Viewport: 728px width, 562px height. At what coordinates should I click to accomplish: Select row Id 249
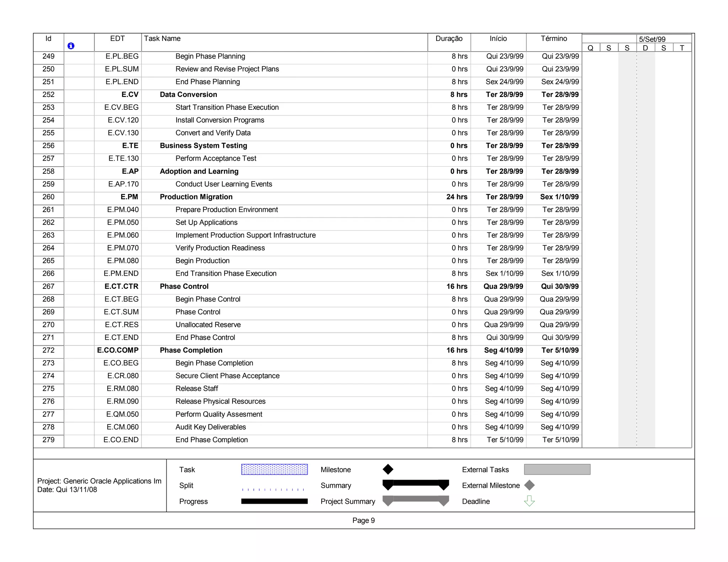48,56
